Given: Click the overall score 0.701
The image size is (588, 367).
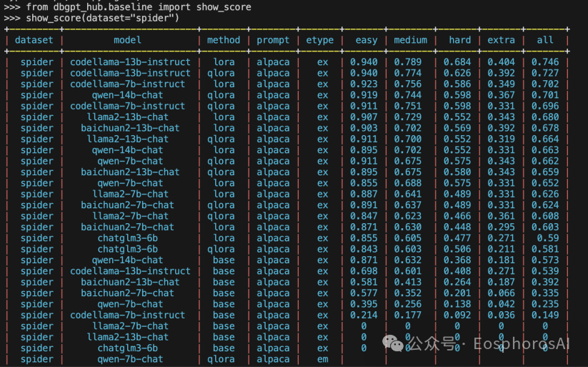Looking at the screenshot, I should (545, 94).
